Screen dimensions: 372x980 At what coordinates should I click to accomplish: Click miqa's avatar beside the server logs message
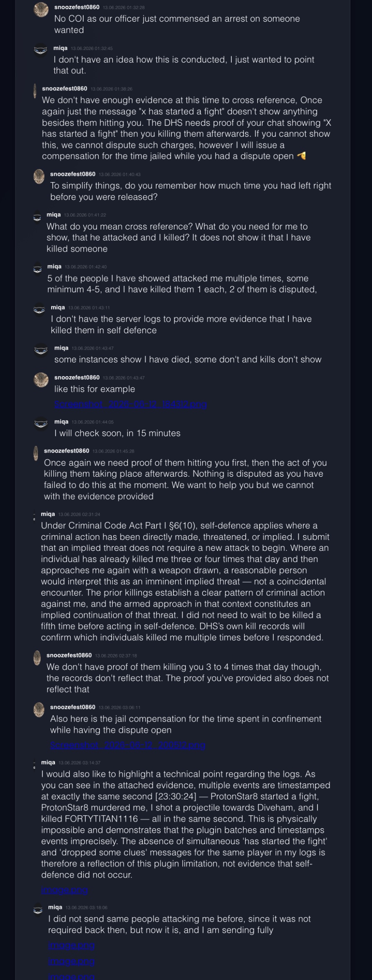coord(39,310)
